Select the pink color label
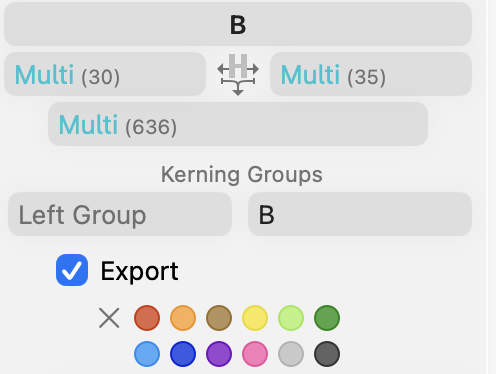The image size is (496, 374). pyautogui.click(x=255, y=354)
